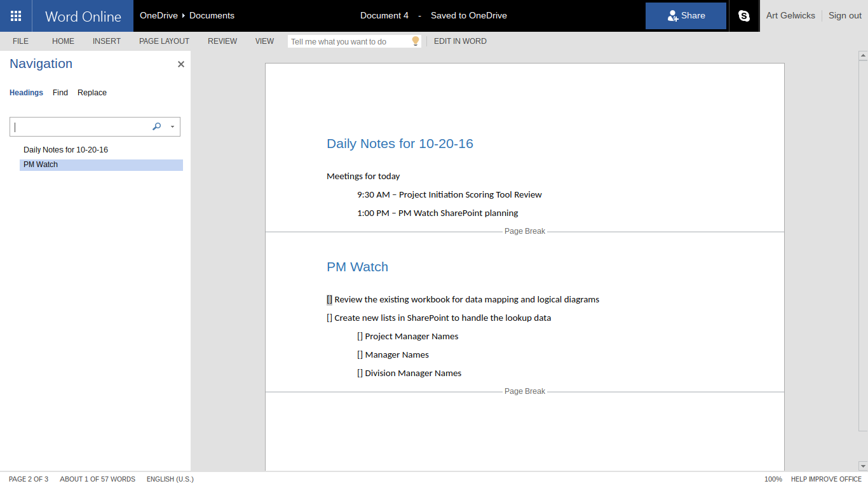Click ENGLISH (U.S.) language indicator
This screenshot has width=868, height=486.
[x=170, y=479]
